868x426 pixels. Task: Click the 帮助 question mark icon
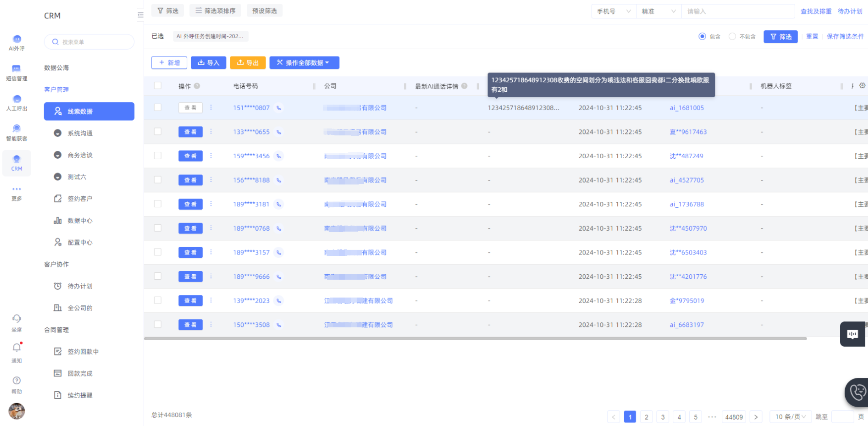pyautogui.click(x=17, y=381)
